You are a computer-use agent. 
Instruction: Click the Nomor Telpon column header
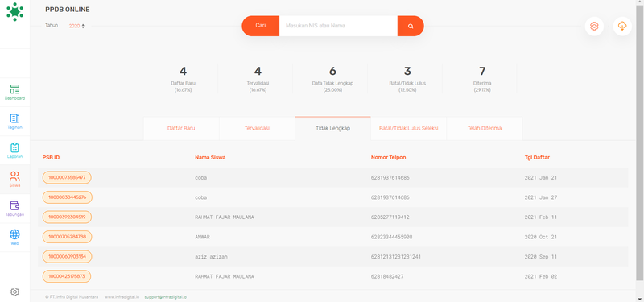pos(389,157)
